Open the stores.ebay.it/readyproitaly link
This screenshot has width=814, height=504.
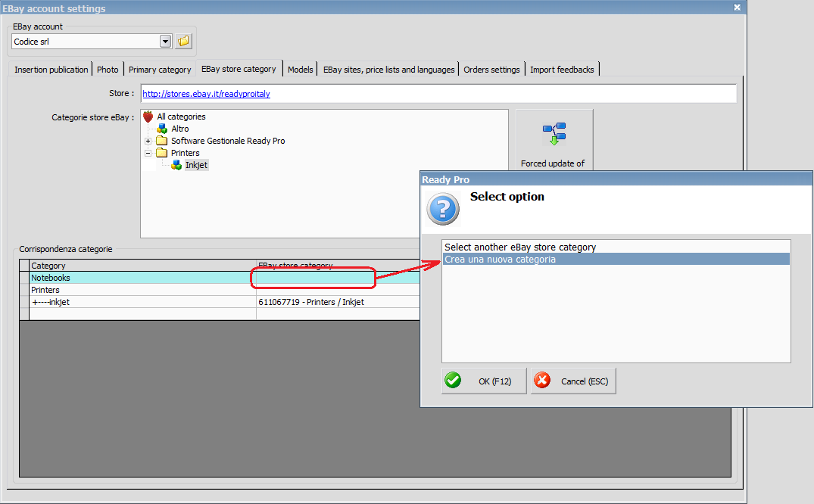coord(206,94)
